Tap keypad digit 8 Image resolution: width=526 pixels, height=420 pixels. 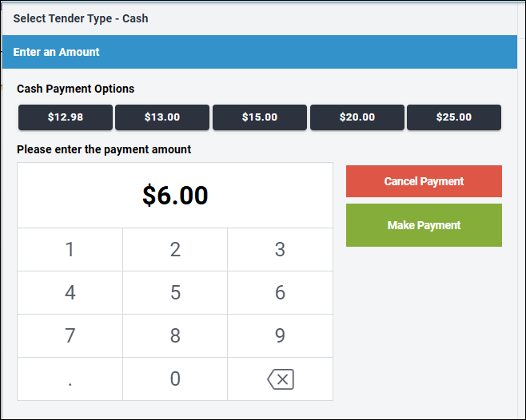pyautogui.click(x=175, y=335)
